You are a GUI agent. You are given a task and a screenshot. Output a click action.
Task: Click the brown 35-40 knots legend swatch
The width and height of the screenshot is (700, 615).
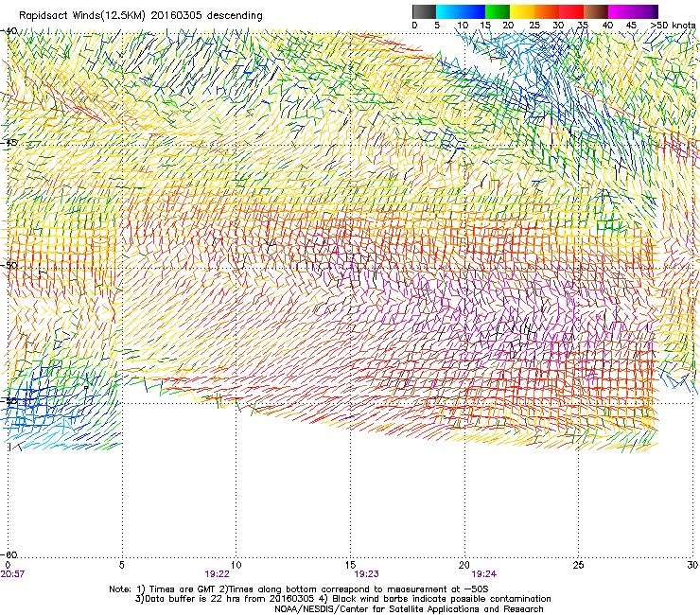coord(596,11)
